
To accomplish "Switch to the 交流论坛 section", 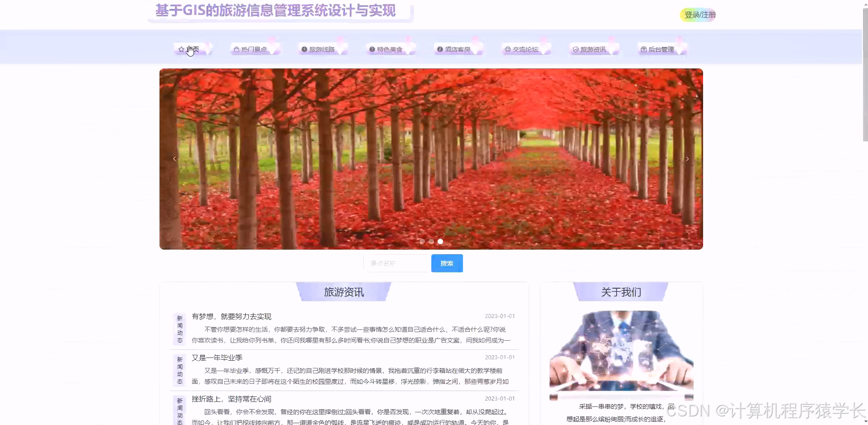I will pyautogui.click(x=526, y=49).
